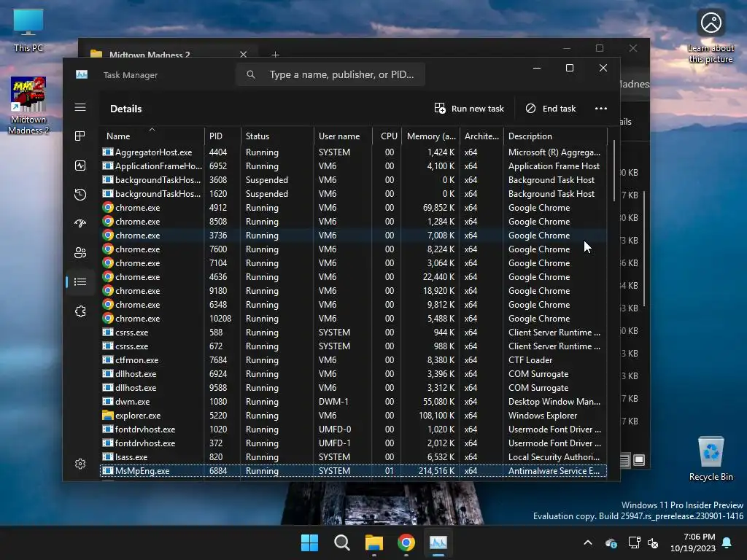Select the lsass.exe process row
The width and height of the screenshot is (747, 560).
[353, 456]
